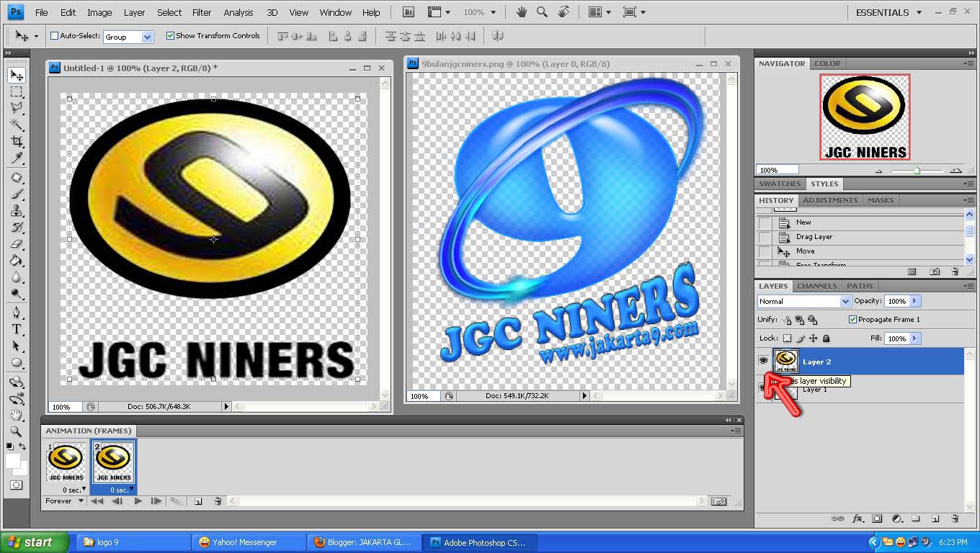Select the Eyedropper tool

(17, 158)
